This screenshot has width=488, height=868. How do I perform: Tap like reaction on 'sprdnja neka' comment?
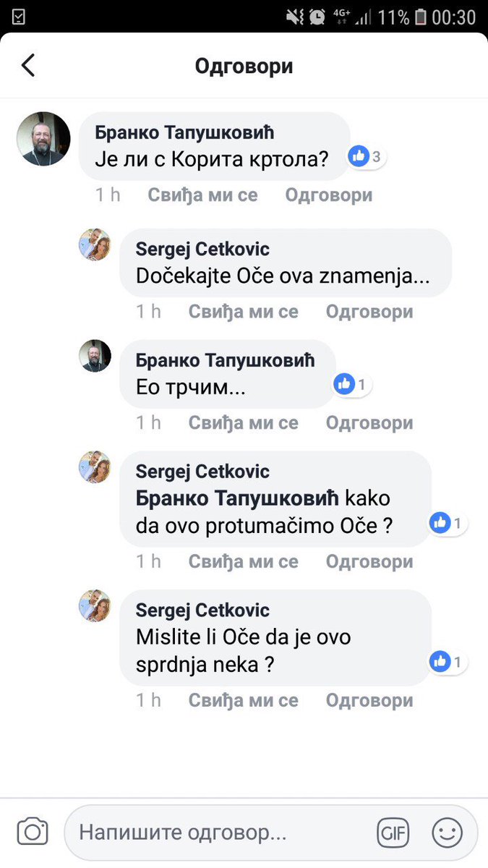coord(448,660)
